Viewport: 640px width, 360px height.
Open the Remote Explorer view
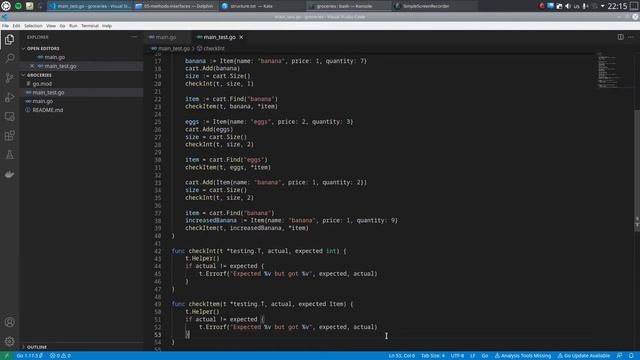click(x=9, y=116)
